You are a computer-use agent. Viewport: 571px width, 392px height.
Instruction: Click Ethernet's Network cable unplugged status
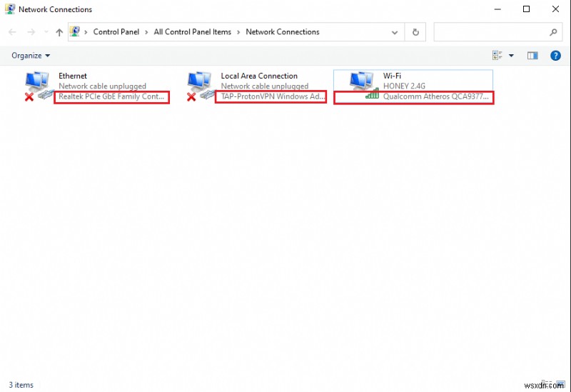click(x=102, y=86)
